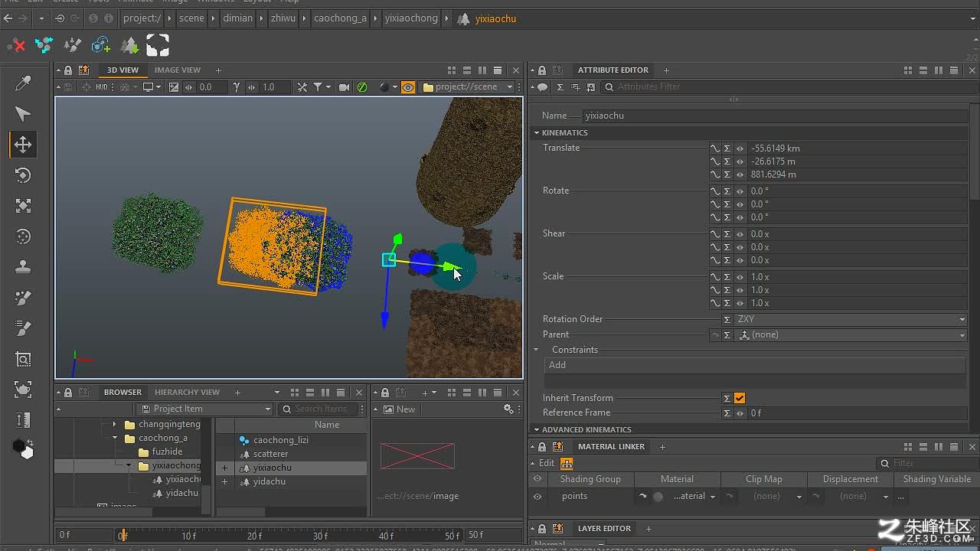
Task: Click caochong_a in the path breadcrumb
Action: [x=340, y=18]
